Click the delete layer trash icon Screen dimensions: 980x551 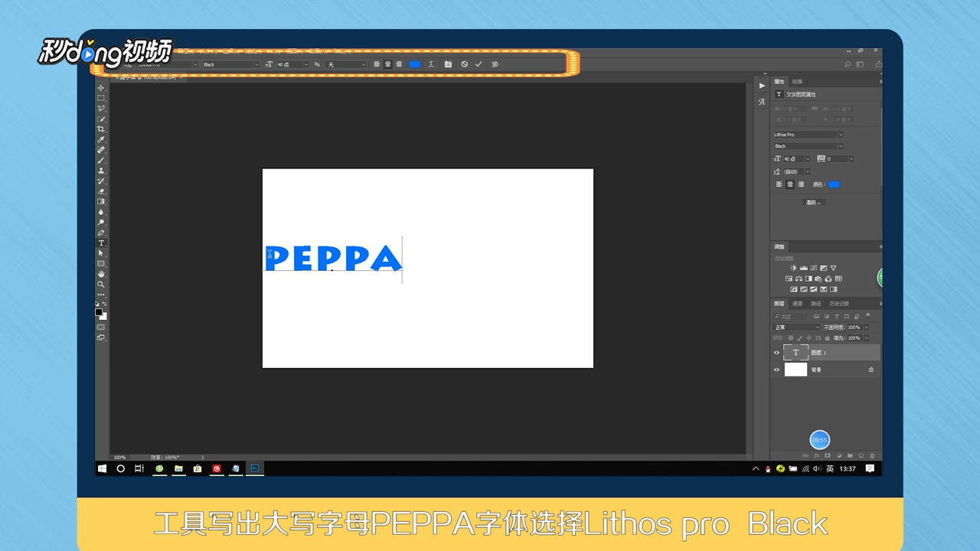point(872,455)
